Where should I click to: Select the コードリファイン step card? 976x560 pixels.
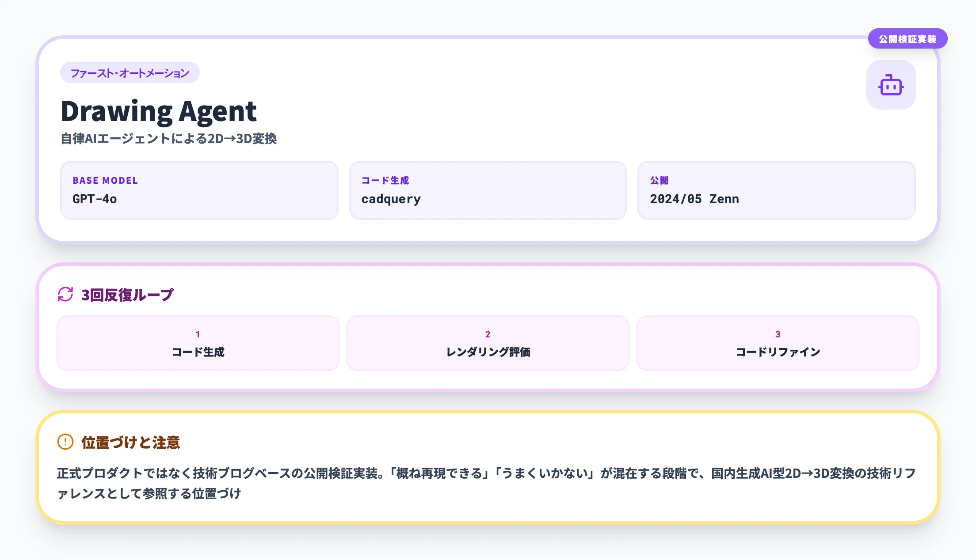778,343
